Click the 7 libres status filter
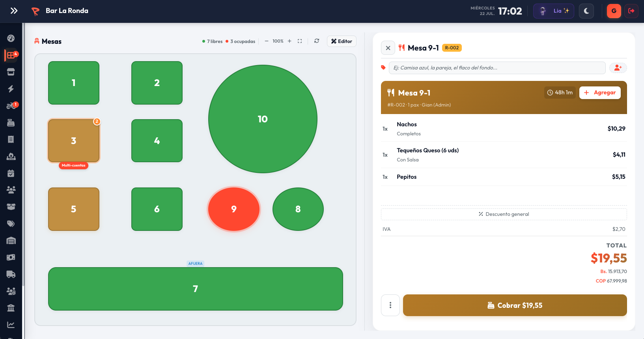 pyautogui.click(x=212, y=41)
